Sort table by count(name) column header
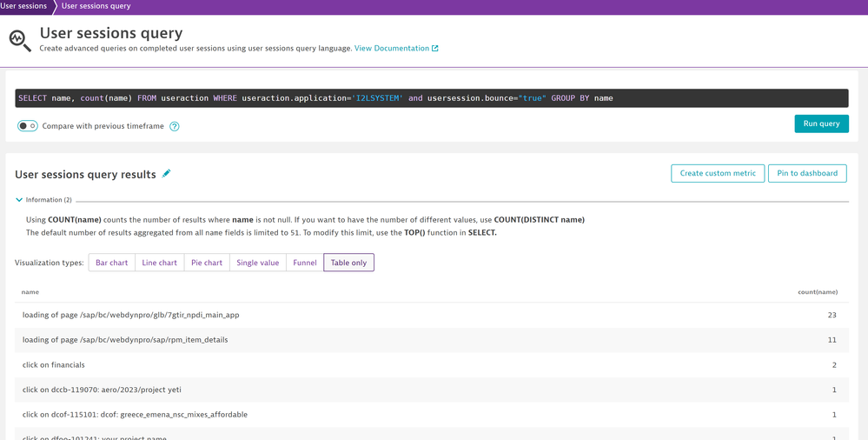868x440 pixels. point(817,292)
